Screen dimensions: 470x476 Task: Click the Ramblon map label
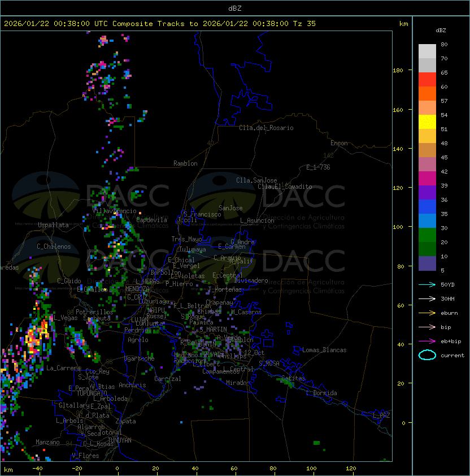(x=185, y=163)
